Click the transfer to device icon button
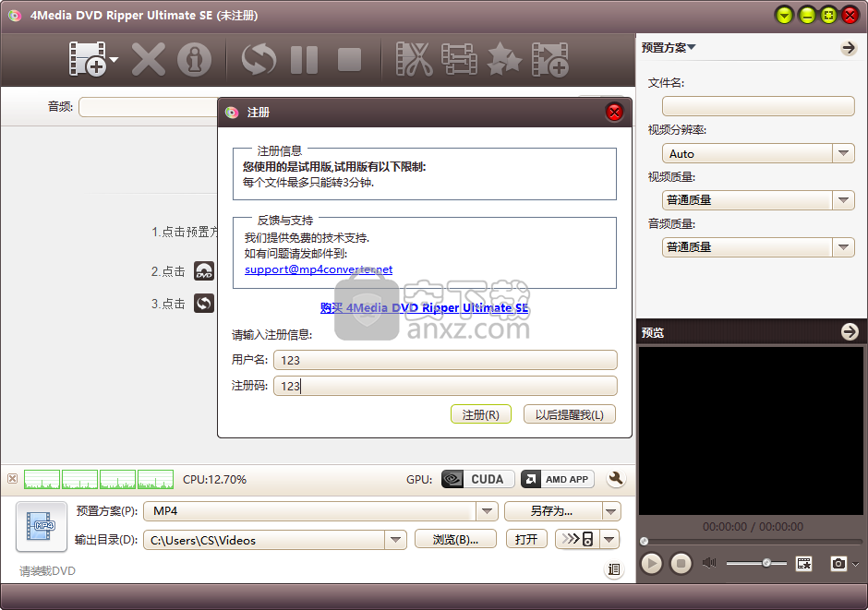Image resolution: width=868 pixels, height=610 pixels. [577, 539]
